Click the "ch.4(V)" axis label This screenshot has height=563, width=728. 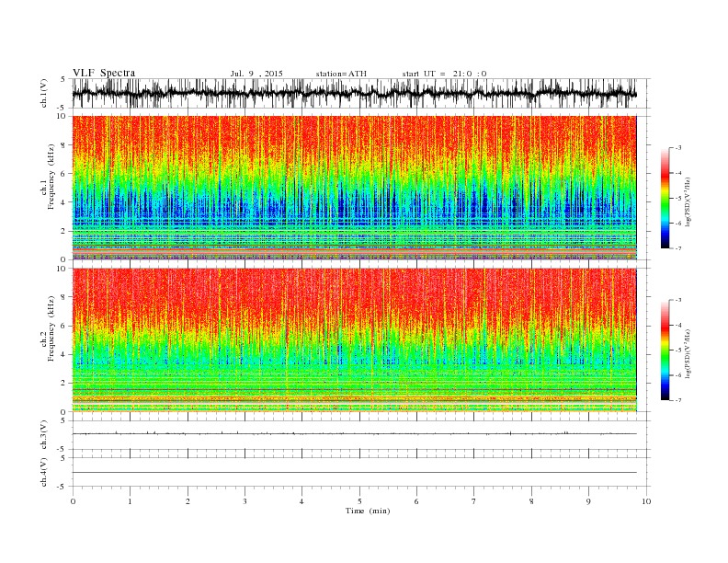pos(44,473)
